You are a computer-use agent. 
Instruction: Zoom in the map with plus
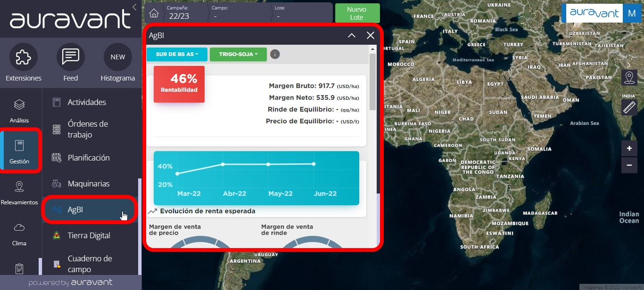pos(629,149)
